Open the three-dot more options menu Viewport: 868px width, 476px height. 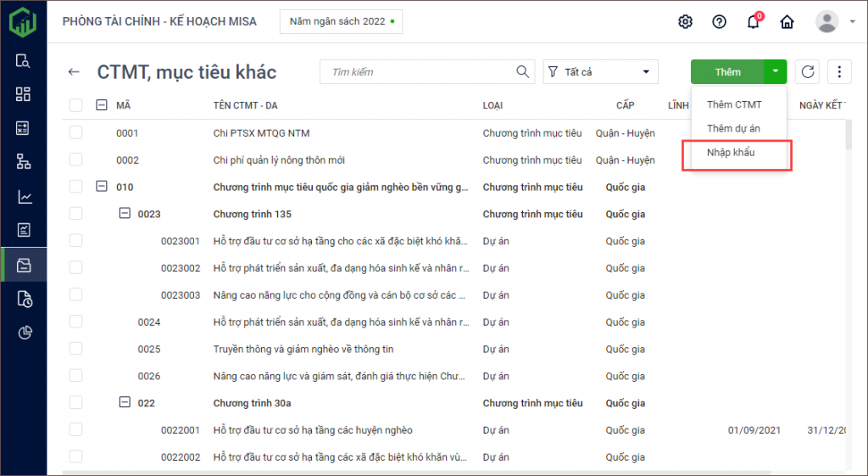pos(838,72)
